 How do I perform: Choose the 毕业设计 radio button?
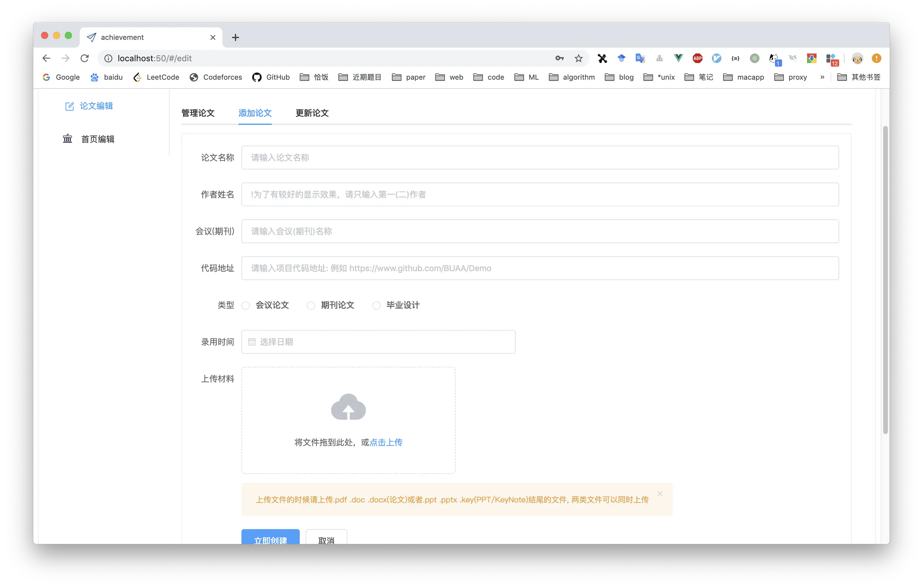coord(376,305)
